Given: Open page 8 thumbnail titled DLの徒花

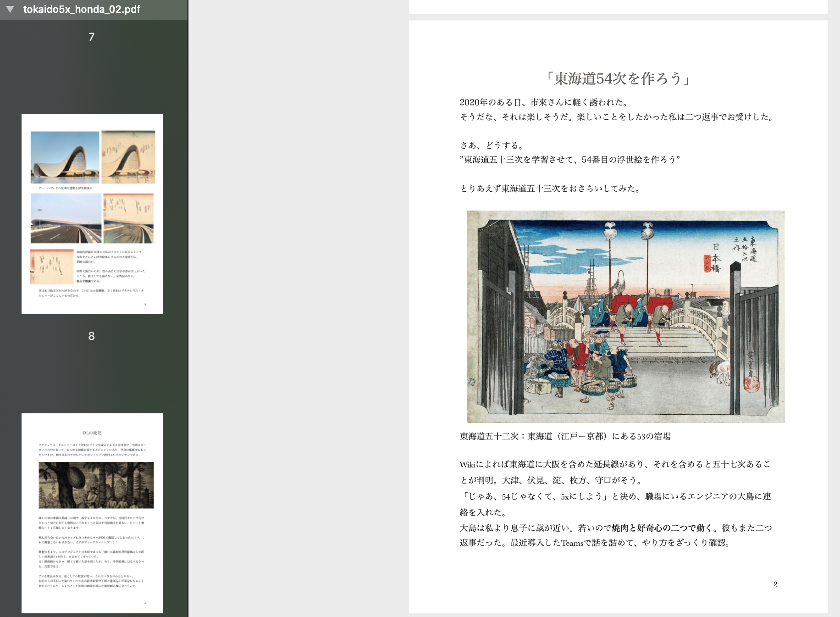Looking at the screenshot, I should pos(92,513).
